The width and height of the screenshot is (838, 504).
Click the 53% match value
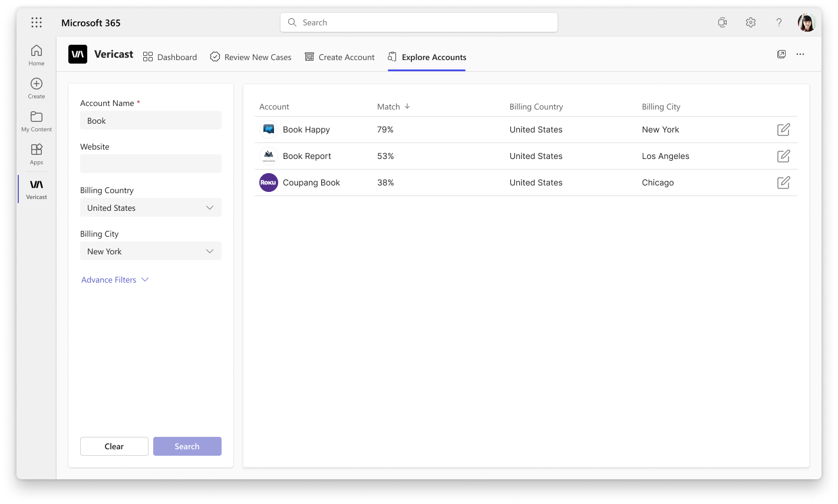point(385,156)
